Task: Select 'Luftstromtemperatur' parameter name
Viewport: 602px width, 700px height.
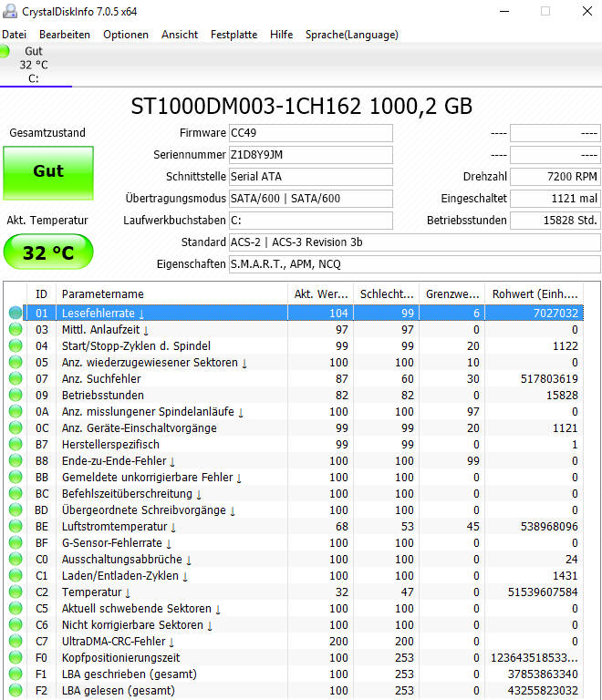Action: (114, 526)
